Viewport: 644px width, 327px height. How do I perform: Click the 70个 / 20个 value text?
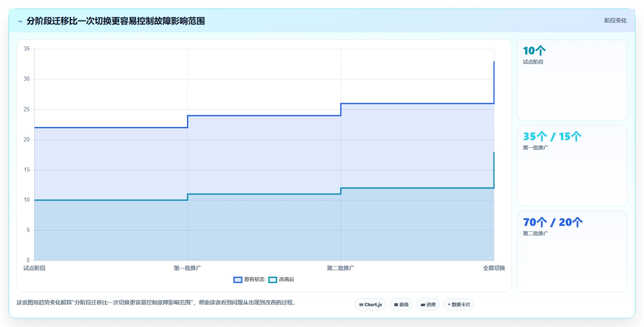(553, 222)
